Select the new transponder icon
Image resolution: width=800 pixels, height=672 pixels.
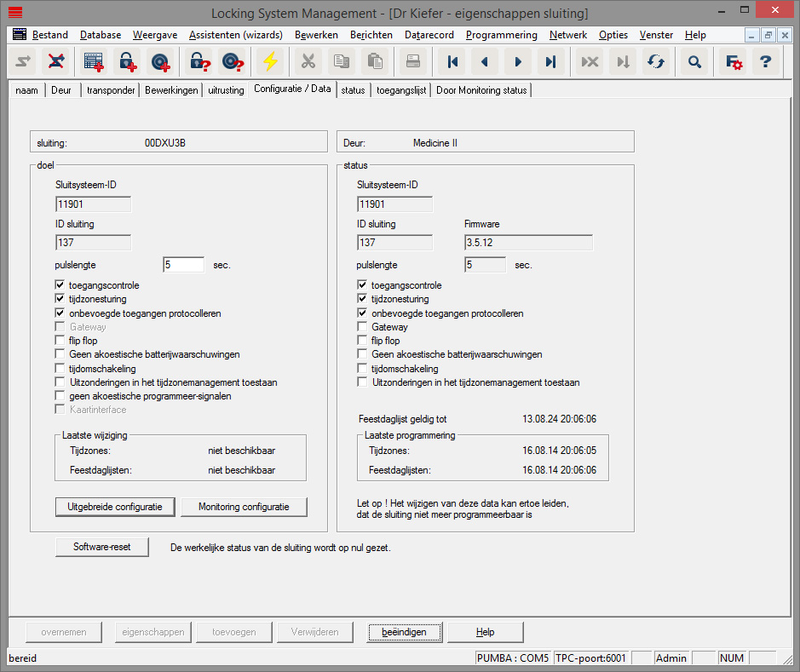[160, 61]
